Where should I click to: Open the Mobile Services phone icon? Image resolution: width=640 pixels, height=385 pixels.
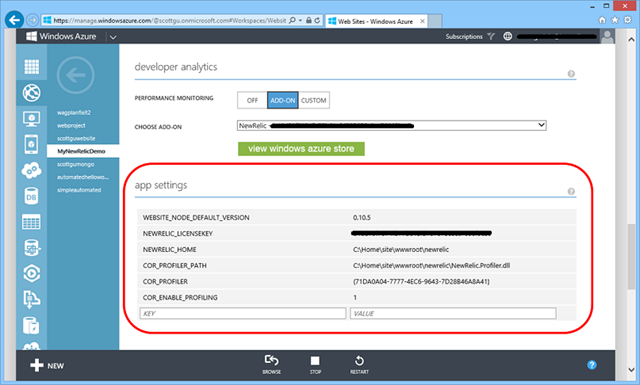click(31, 144)
